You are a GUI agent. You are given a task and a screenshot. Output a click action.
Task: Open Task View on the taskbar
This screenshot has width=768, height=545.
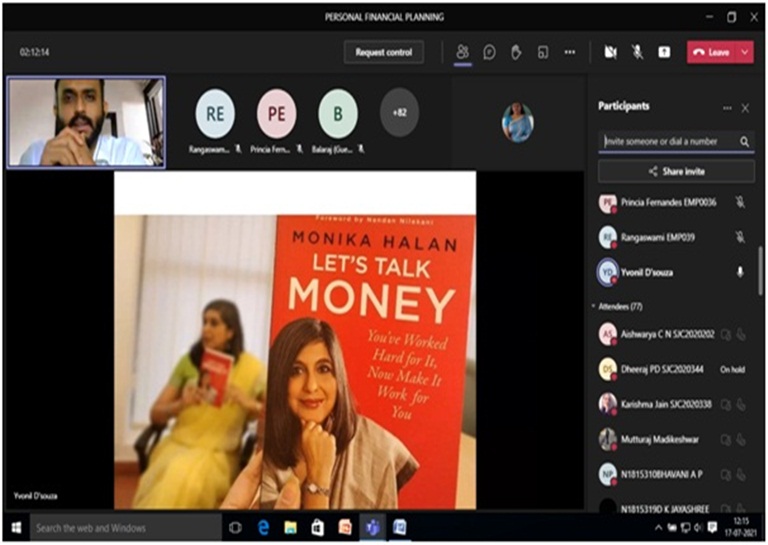click(236, 528)
